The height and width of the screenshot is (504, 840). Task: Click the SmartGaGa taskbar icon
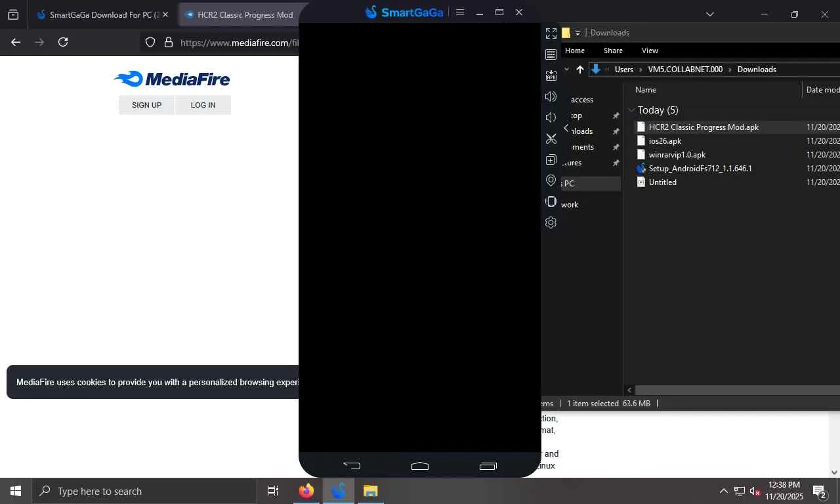[339, 491]
